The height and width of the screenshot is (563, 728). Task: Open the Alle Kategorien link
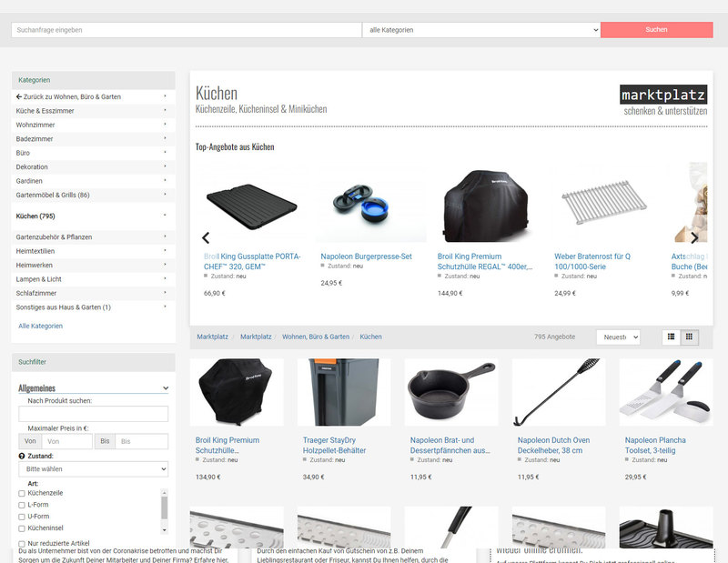[x=40, y=326]
